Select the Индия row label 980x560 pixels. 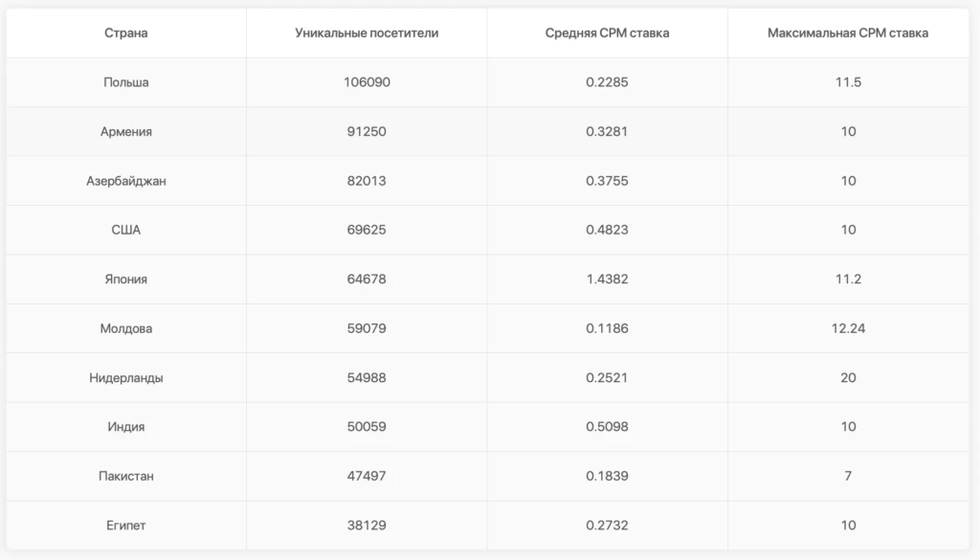[125, 427]
